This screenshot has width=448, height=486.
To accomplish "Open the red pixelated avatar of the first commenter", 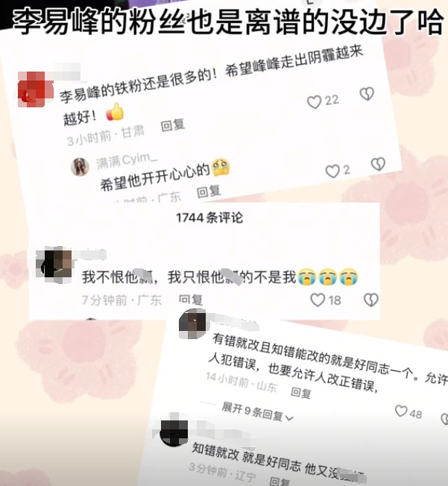I will (35, 89).
